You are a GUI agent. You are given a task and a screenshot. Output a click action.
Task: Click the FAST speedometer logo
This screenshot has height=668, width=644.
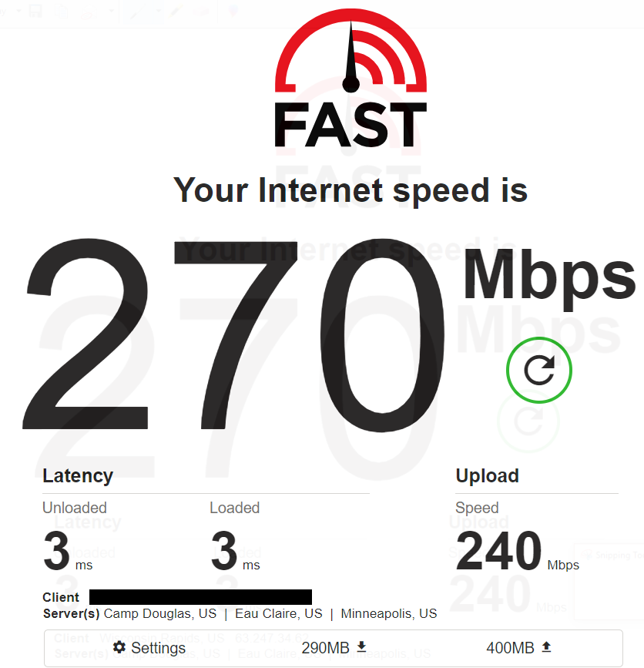pyautogui.click(x=351, y=78)
